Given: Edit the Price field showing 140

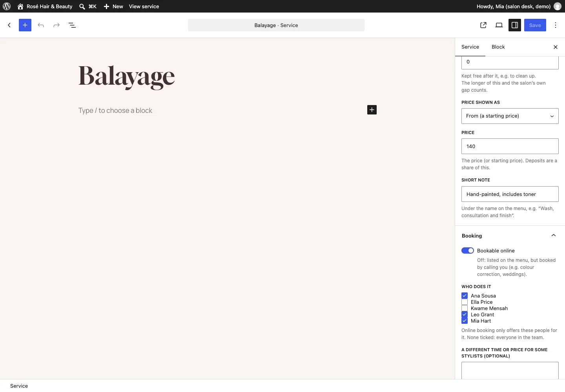Looking at the screenshot, I should pos(510,146).
